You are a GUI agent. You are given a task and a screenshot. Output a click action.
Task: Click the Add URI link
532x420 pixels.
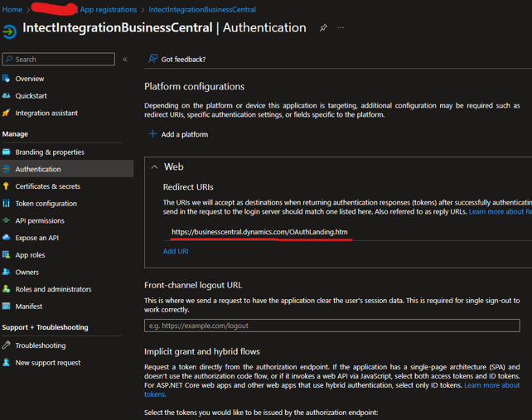click(176, 251)
